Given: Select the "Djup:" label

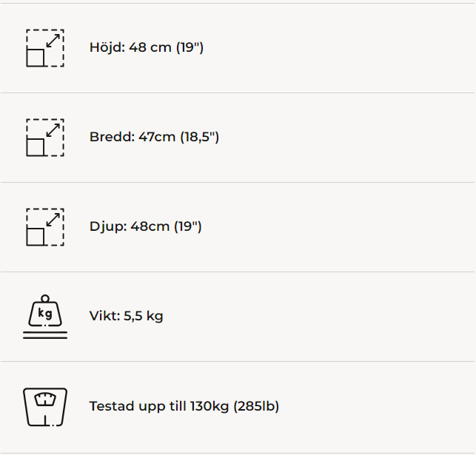Looking at the screenshot, I should (x=108, y=226).
